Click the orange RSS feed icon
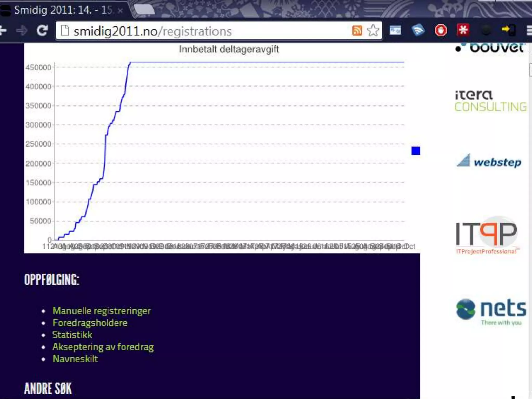The height and width of the screenshot is (399, 532). [357, 31]
